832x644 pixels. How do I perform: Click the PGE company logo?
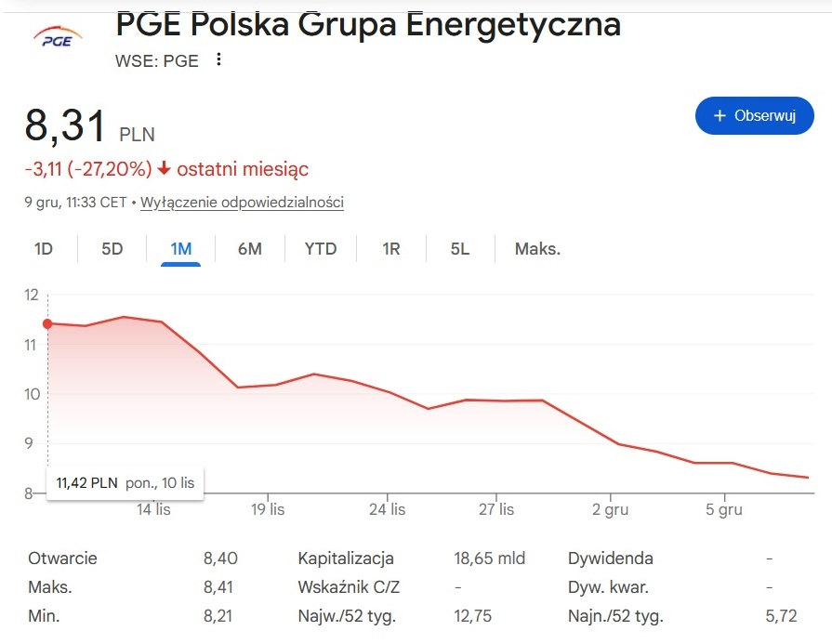click(x=59, y=36)
